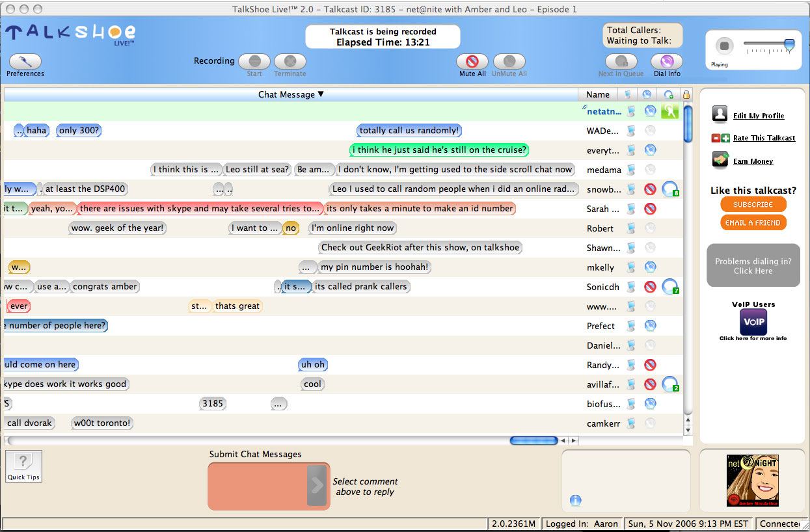Click the Submit Chat Messages input box

(x=257, y=486)
